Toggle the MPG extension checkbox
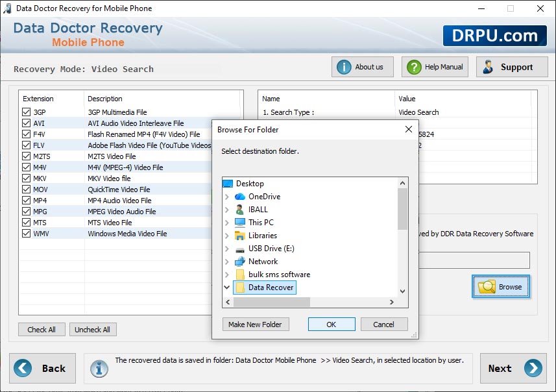 pos(26,211)
